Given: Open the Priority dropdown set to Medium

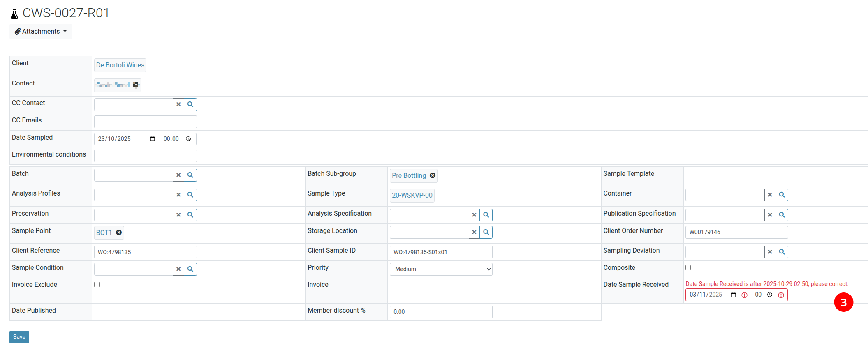Looking at the screenshot, I should pos(441,269).
